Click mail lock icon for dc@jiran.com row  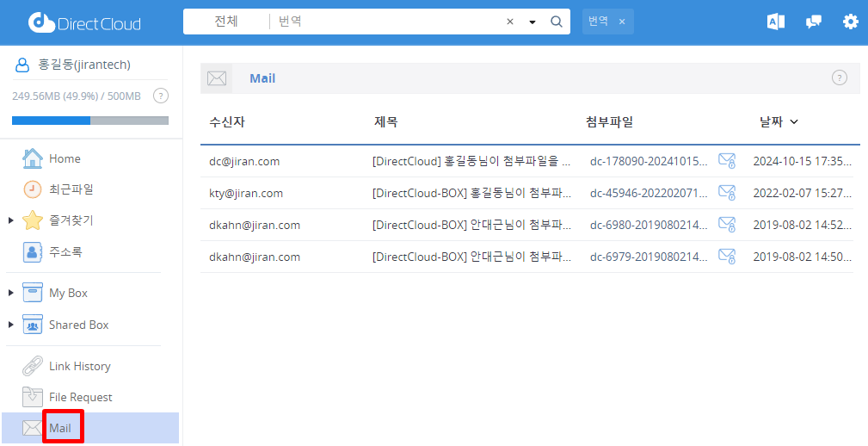tap(727, 161)
